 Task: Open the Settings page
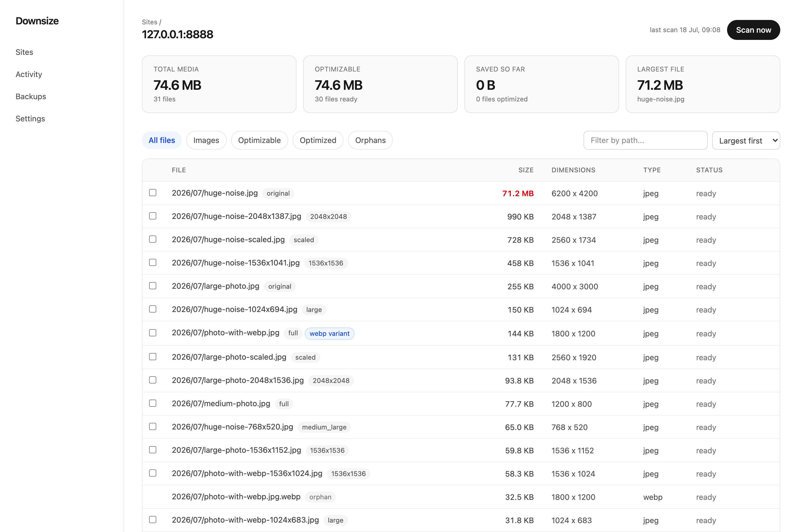tap(30, 119)
